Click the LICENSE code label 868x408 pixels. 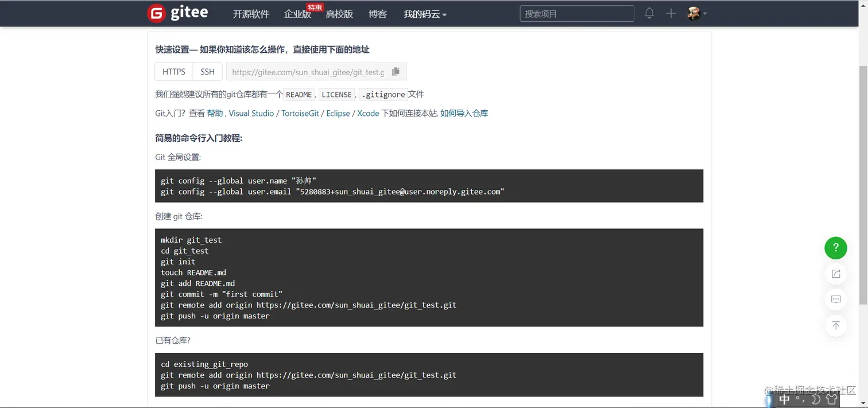click(x=337, y=95)
